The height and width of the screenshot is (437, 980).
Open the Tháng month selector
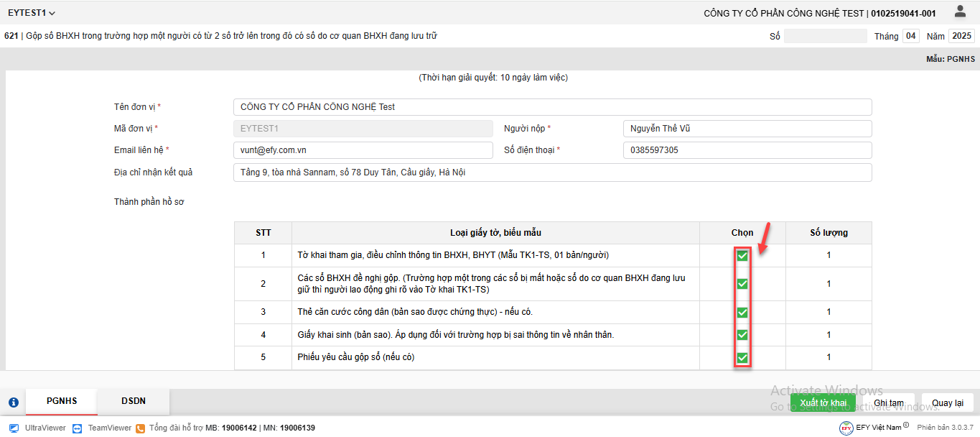point(910,36)
